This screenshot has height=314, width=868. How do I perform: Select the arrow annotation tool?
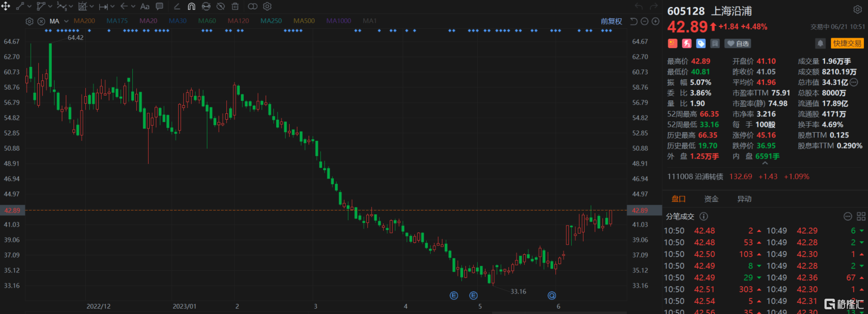click(x=124, y=6)
